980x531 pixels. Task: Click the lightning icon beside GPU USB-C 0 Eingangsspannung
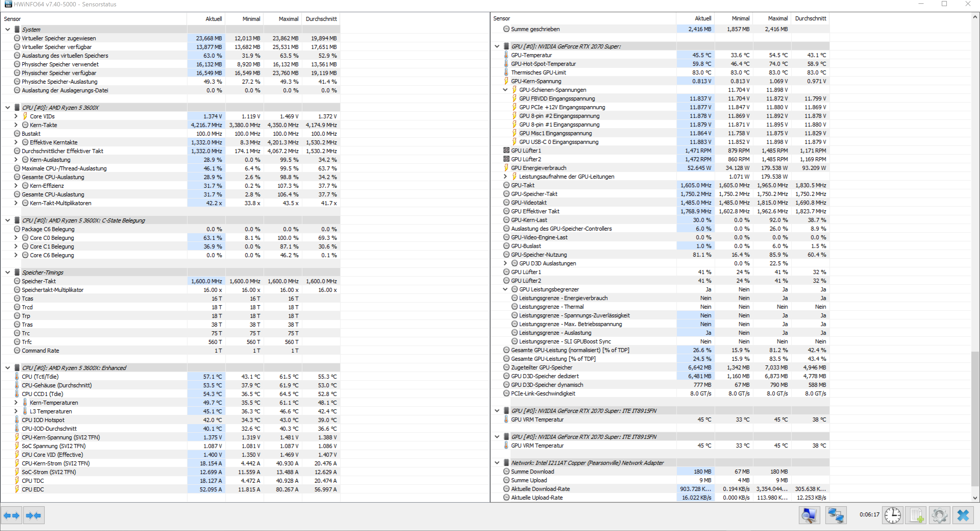coord(514,142)
